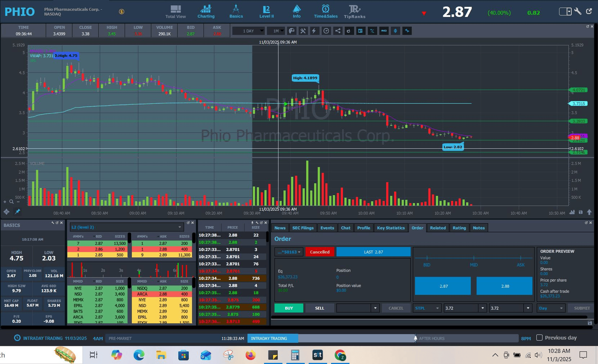This screenshot has width=598, height=364.
Task: Enable the Previous day checkbox
Action: pyautogui.click(x=539, y=338)
